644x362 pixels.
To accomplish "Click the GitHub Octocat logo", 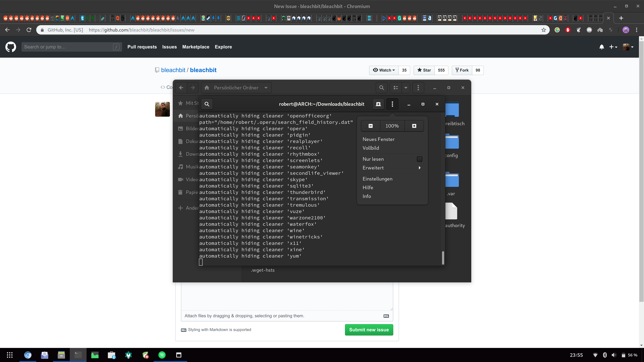I will 11,47.
